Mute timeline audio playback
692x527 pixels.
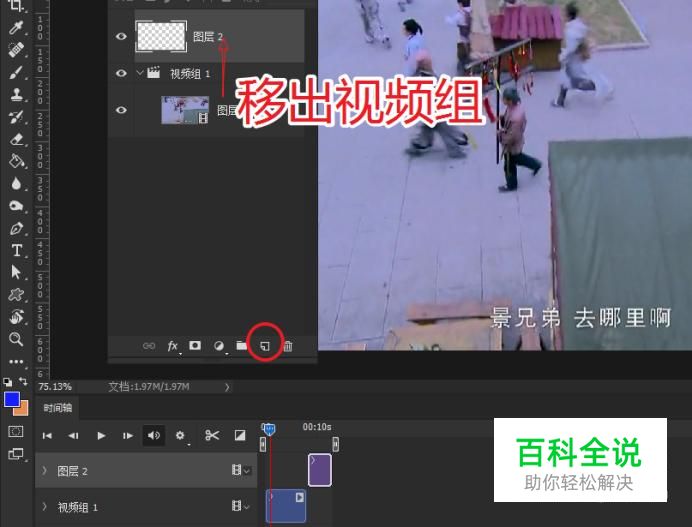pos(154,436)
